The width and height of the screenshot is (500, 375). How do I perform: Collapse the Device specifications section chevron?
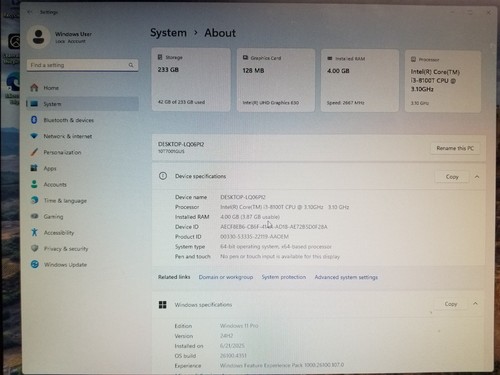coord(477,177)
